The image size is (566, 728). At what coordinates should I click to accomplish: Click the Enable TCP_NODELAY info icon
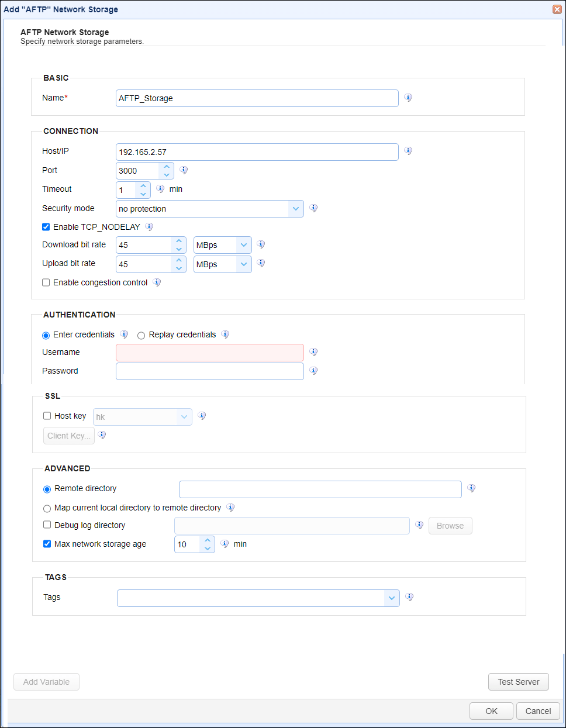[149, 226]
